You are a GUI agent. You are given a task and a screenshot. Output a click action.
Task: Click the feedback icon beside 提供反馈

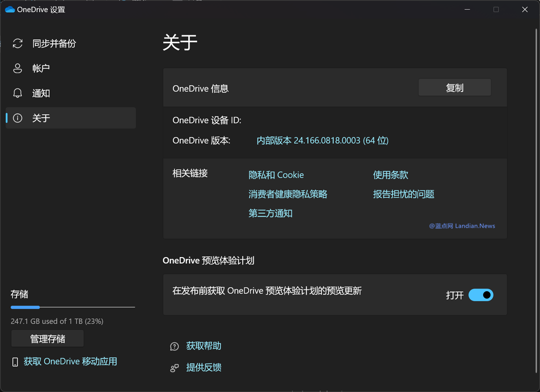(x=174, y=368)
